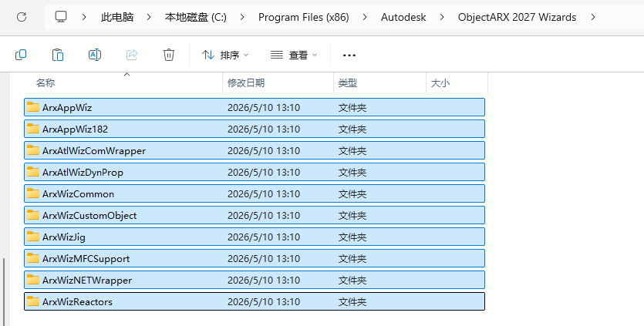Expand chevron after Autodesk
The height and width of the screenshot is (326, 644).
pyautogui.click(x=442, y=17)
